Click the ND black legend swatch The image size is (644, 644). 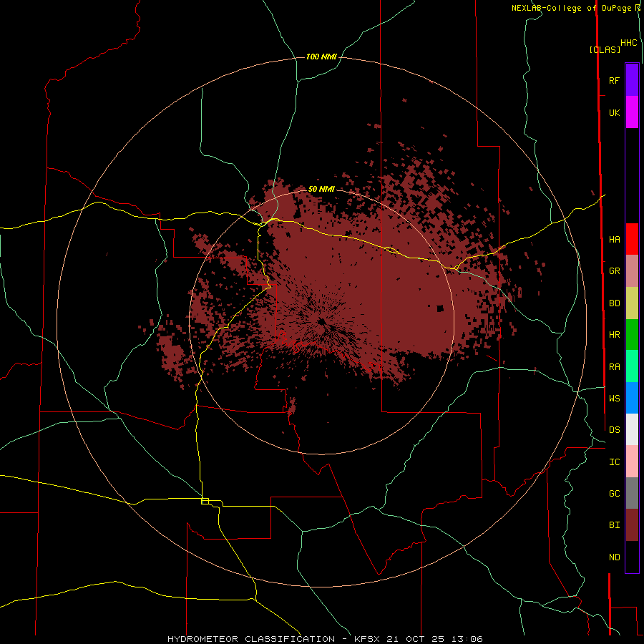[632, 557]
